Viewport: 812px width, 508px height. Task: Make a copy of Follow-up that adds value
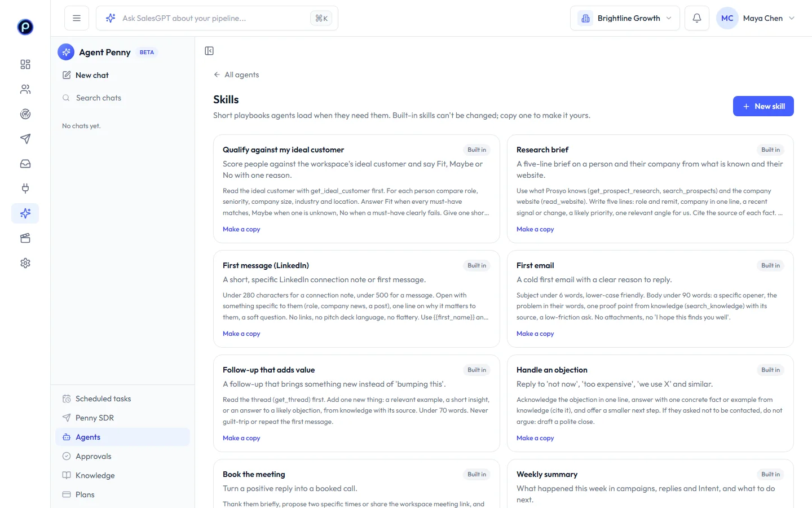241,438
